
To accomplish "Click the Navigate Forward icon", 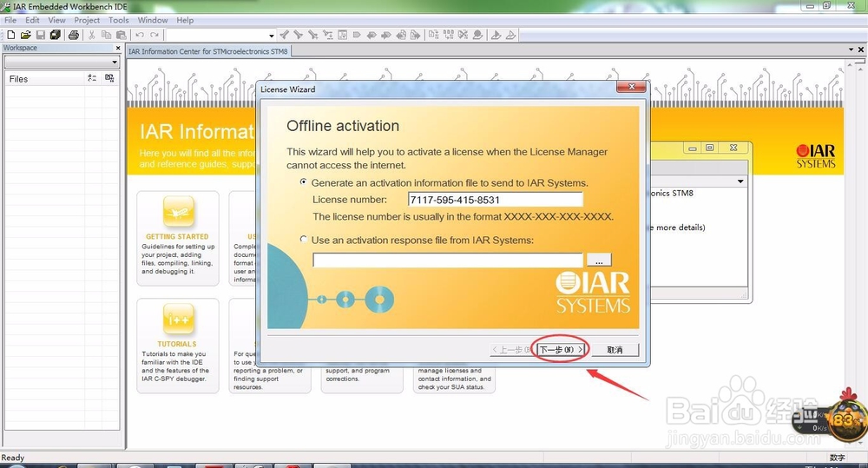I will 386,35.
